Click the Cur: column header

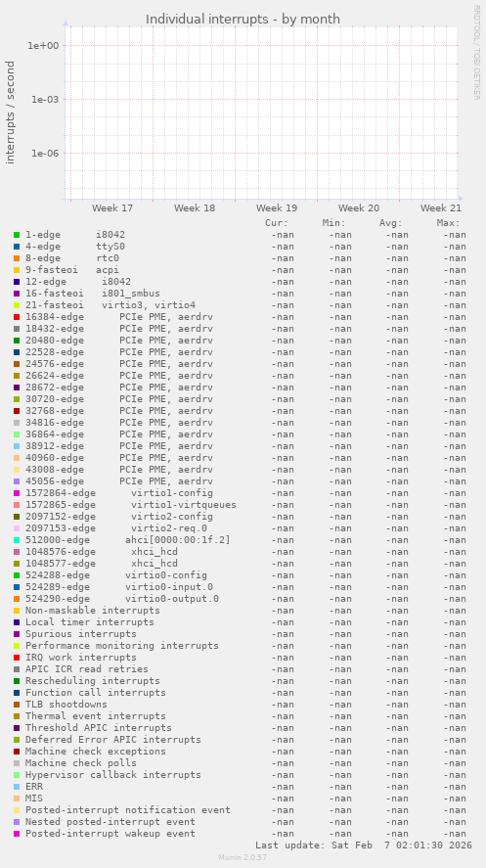(277, 223)
